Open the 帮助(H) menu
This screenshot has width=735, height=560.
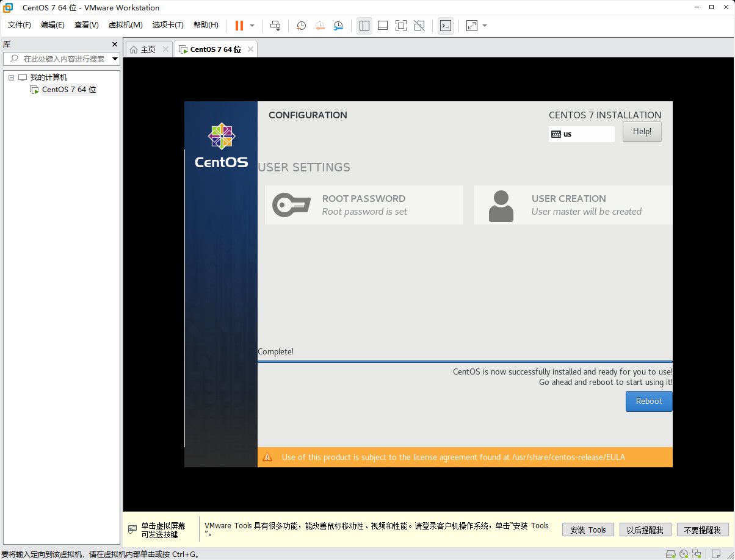coord(206,25)
